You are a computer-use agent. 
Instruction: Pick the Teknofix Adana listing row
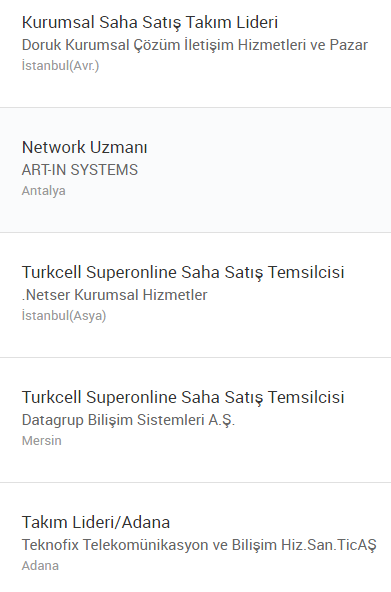[x=196, y=538]
